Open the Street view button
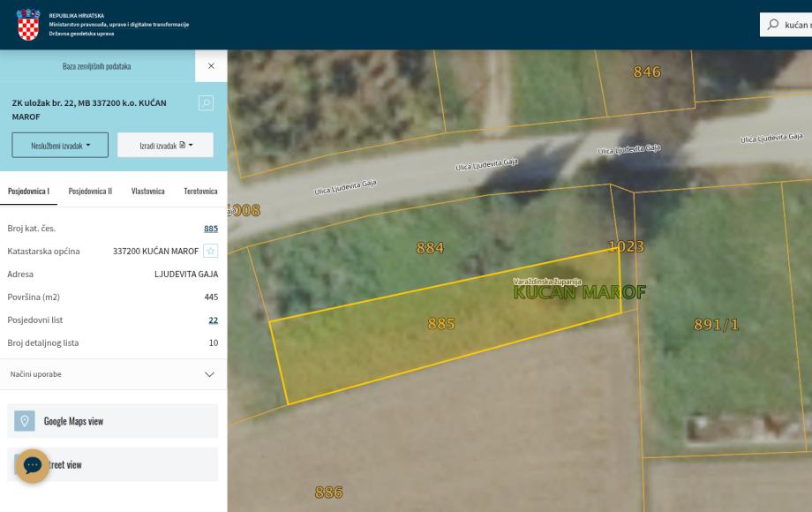This screenshot has width=812, height=512. pos(112,464)
